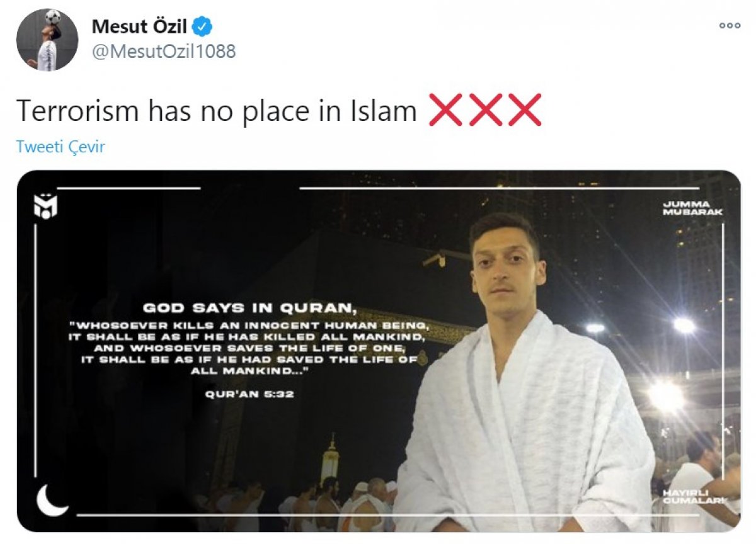
Task: Click Mesut Özil's profile avatar picture
Action: tap(47, 39)
